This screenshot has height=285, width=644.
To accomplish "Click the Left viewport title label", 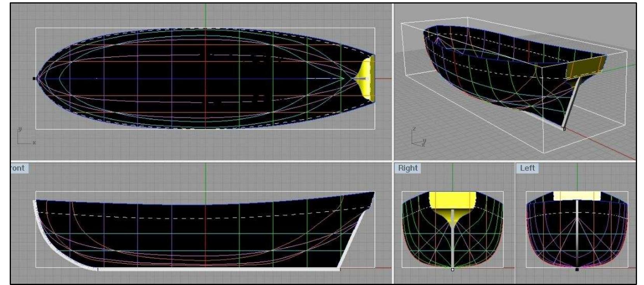I will tap(527, 168).
